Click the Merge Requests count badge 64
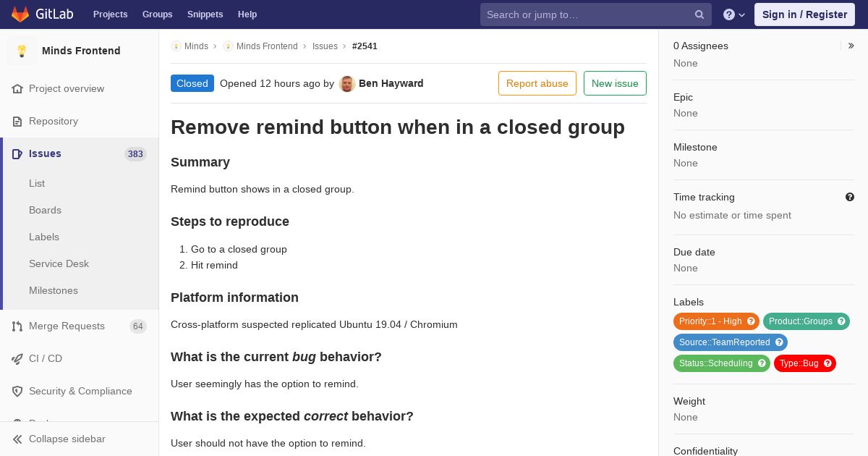Screen dimensions: 868x456 [x=138, y=326]
